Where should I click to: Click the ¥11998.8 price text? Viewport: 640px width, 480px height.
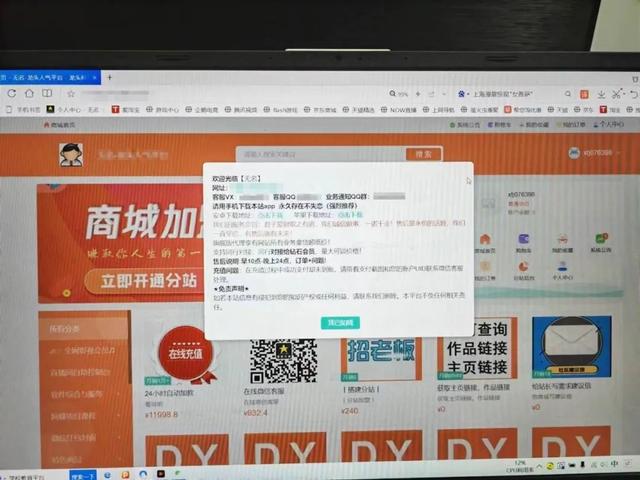tap(161, 415)
